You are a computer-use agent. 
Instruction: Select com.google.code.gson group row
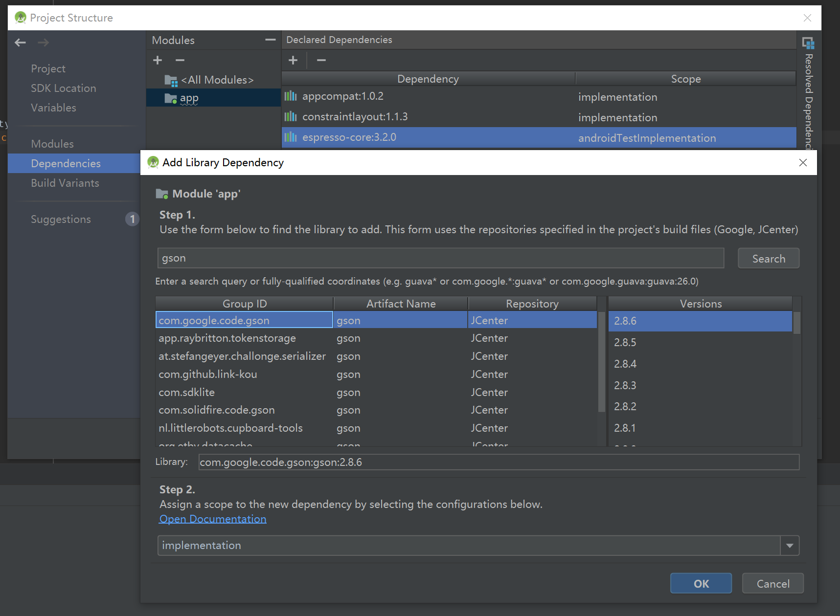[376, 320]
